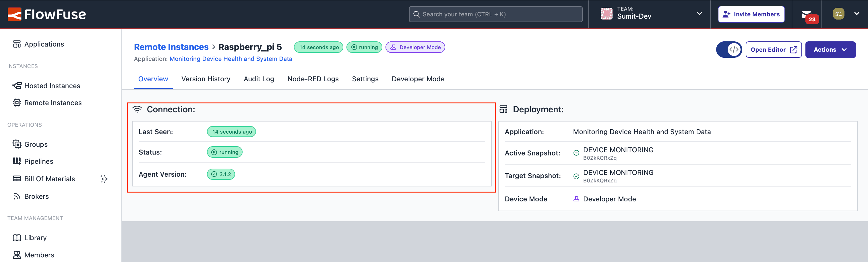
Task: Select the Applications icon in sidebar
Action: pyautogui.click(x=17, y=44)
